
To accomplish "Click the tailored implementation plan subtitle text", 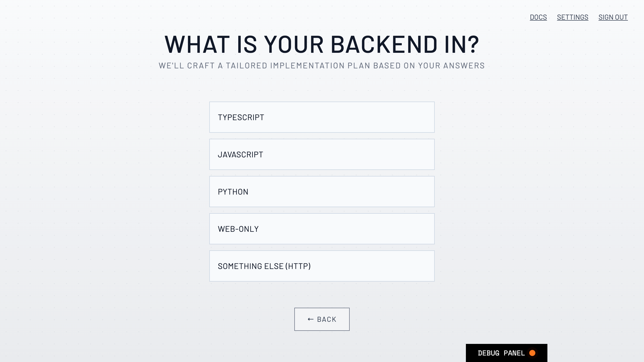I will (321, 65).
